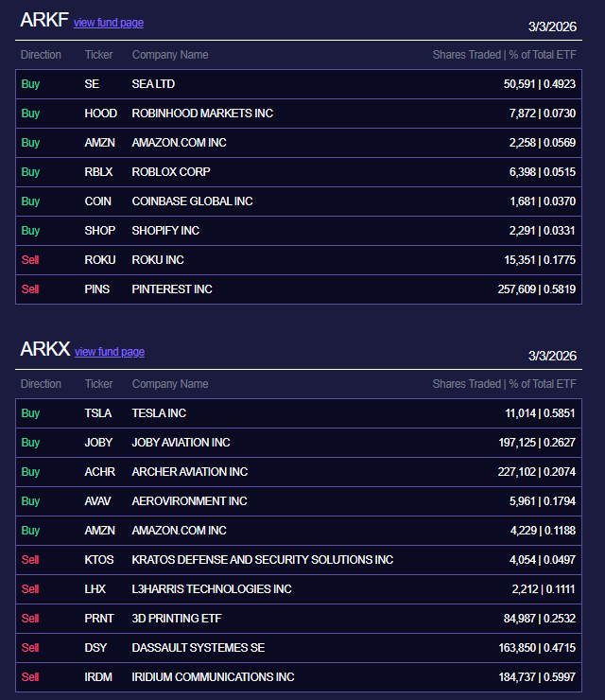This screenshot has height=700, width=605.
Task: Select AEROVIRONMENT INC company name
Action: coord(189,501)
